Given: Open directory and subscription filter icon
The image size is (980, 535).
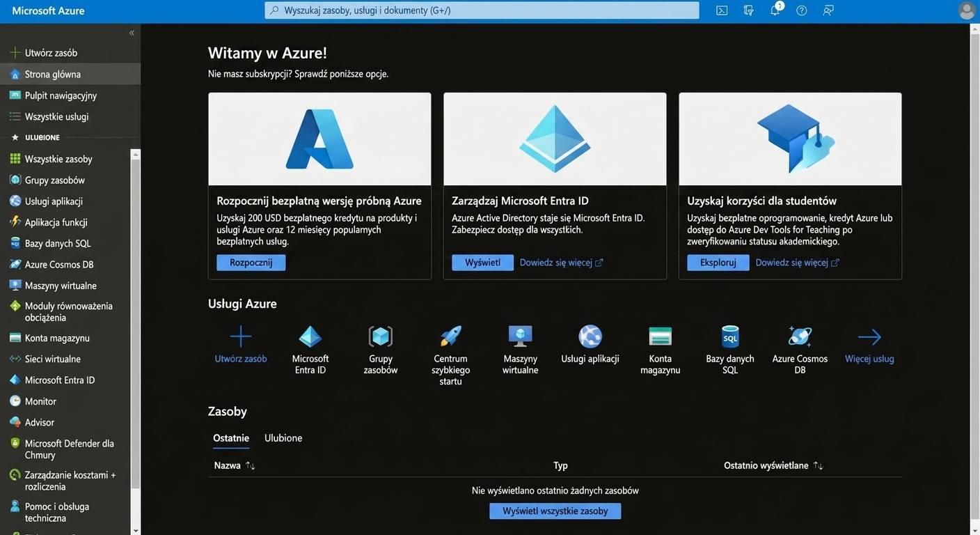Looking at the screenshot, I should click(749, 10).
